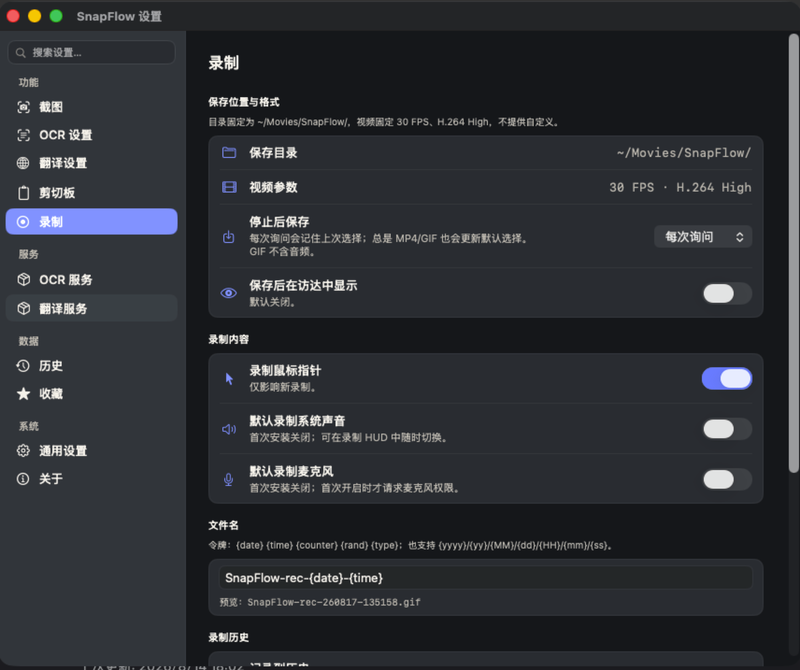800x670 pixels.
Task: Click the gear icon beside 通用设置
Action: tap(23, 451)
